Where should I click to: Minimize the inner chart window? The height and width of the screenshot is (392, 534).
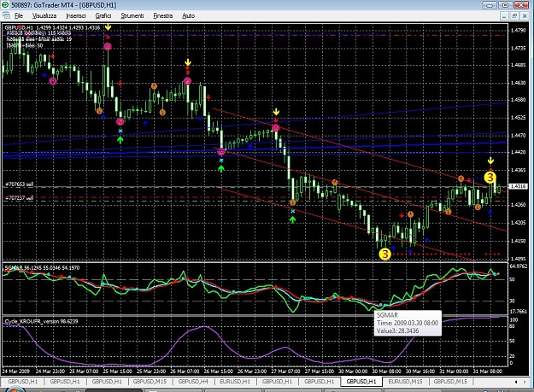504,15
